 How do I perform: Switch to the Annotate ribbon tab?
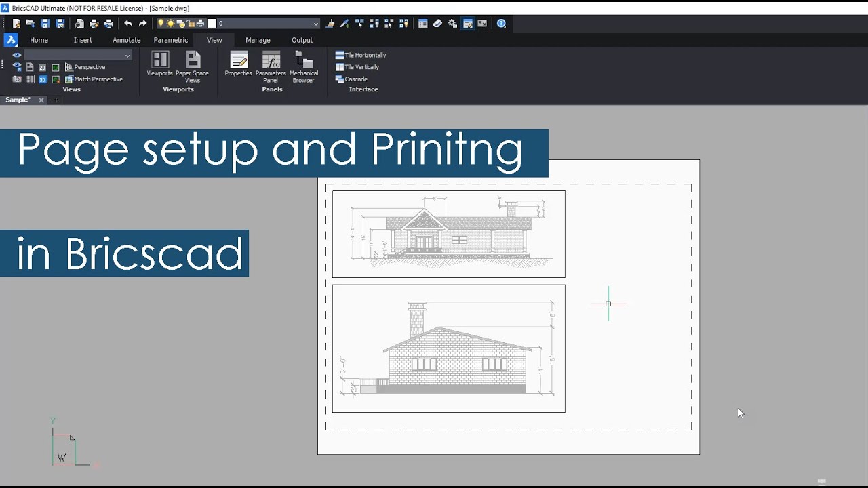[127, 40]
